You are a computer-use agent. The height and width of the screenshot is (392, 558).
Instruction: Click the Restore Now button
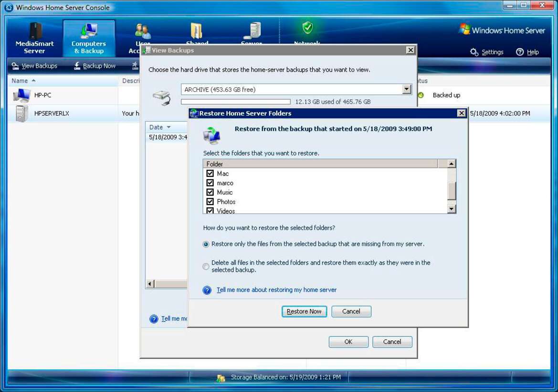(304, 312)
